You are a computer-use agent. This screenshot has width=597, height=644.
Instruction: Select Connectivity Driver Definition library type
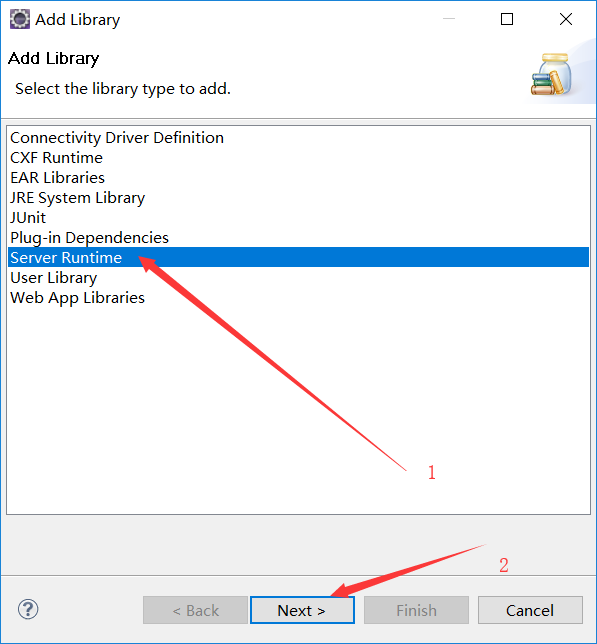[298, 138]
